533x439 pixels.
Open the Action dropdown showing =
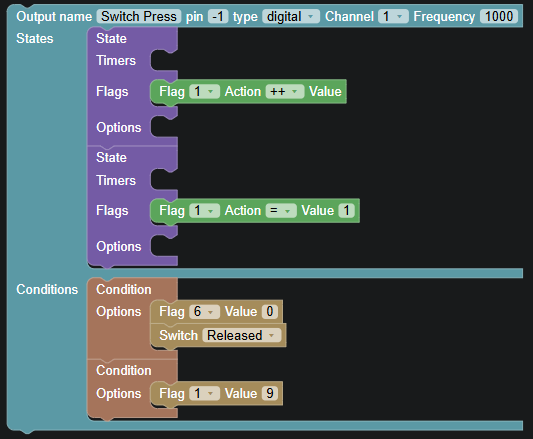281,210
